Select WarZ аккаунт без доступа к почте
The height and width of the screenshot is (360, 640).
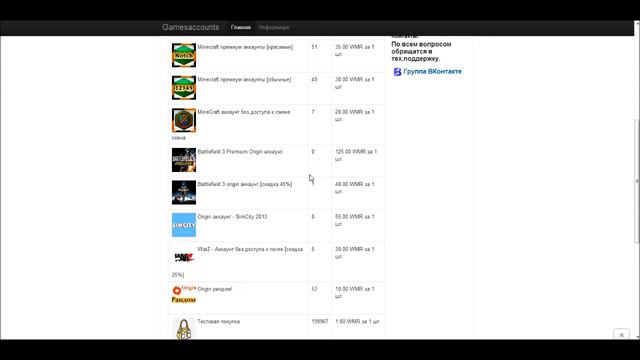(250, 249)
